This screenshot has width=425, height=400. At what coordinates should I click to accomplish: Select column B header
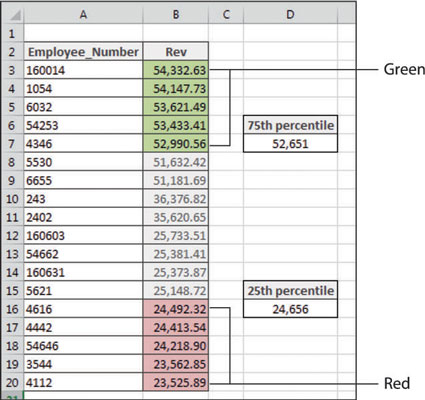pos(176,14)
